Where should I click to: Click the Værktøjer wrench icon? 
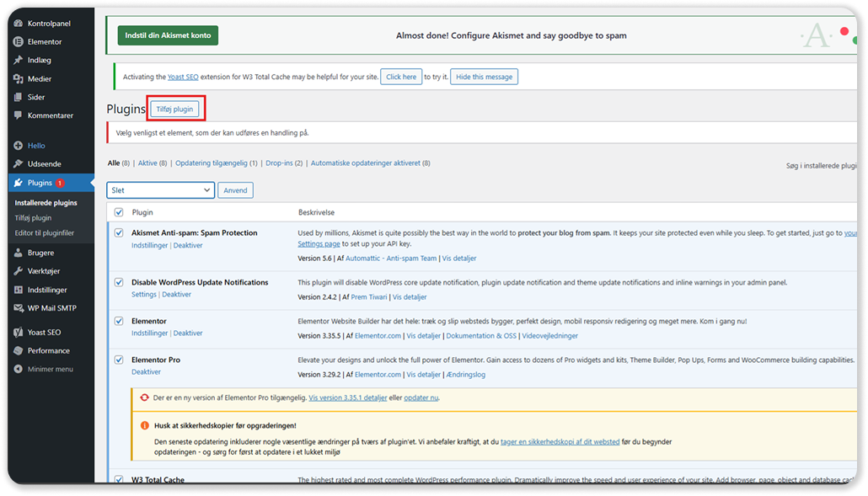pyautogui.click(x=19, y=271)
